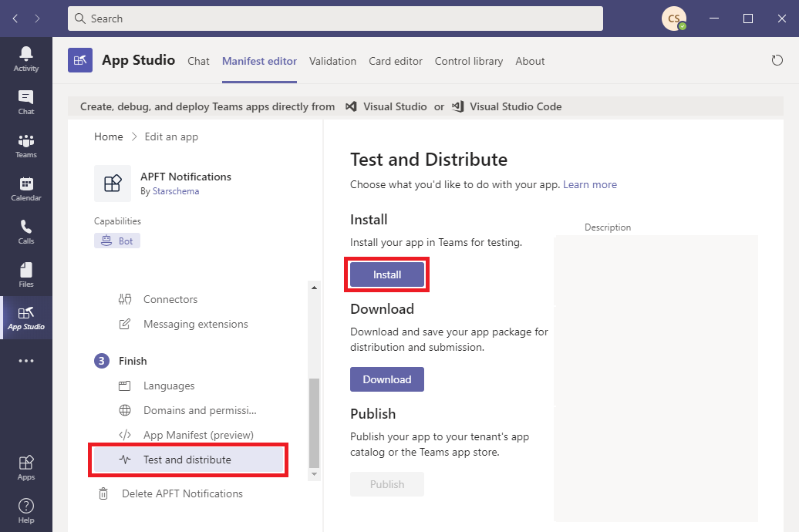Open the Learn more link
799x532 pixels.
tap(589, 184)
